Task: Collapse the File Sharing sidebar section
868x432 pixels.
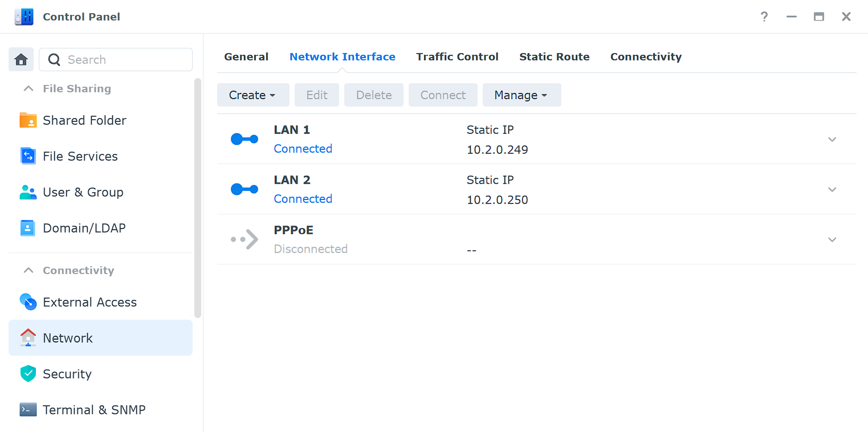Action: [x=28, y=88]
